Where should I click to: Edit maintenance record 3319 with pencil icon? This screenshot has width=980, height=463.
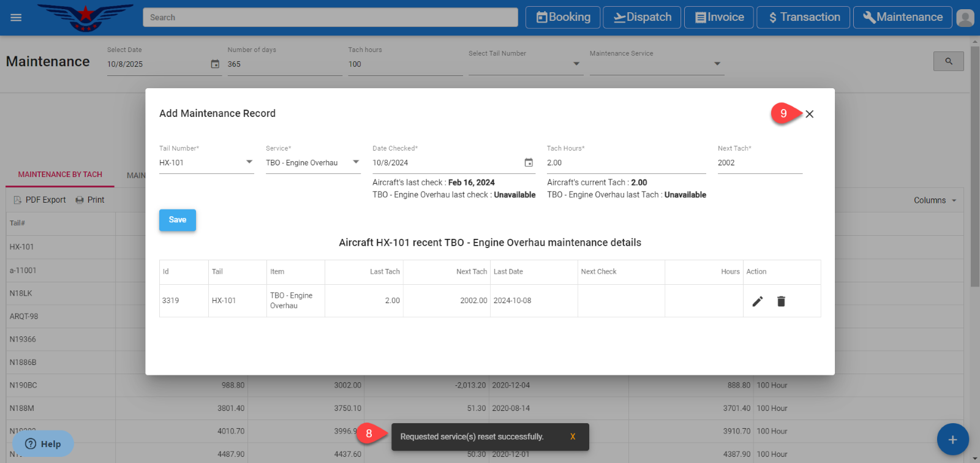(758, 301)
